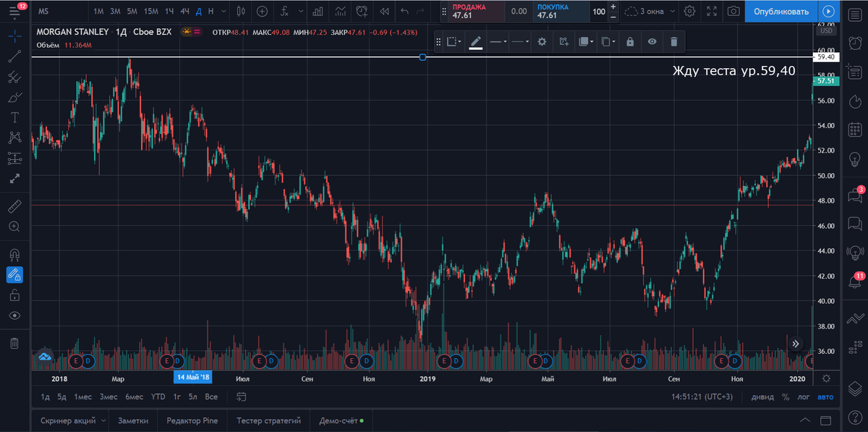The image size is (868, 432).
Task: Toggle lock all drawing tools
Action: coord(14,295)
